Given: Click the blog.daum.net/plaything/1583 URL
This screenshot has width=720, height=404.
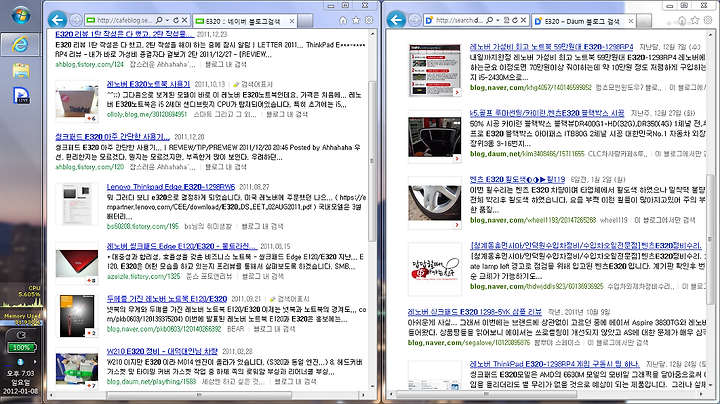Looking at the screenshot, I should [151, 382].
